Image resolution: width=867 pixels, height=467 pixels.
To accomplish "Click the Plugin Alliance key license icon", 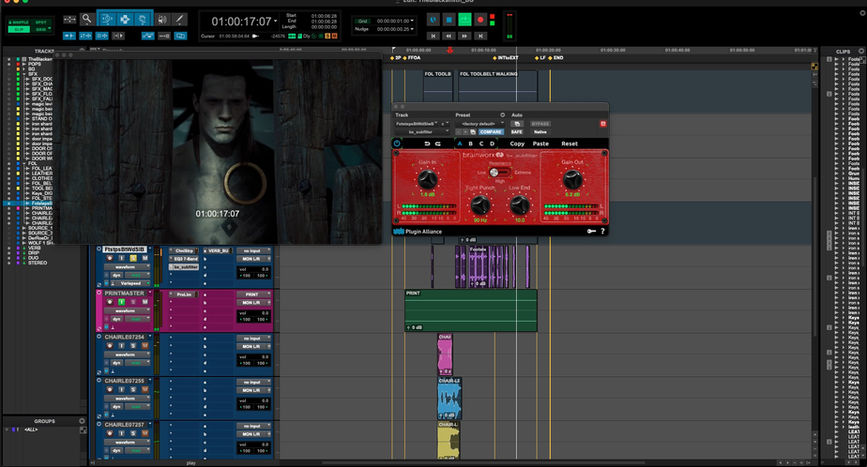I will (x=591, y=231).
